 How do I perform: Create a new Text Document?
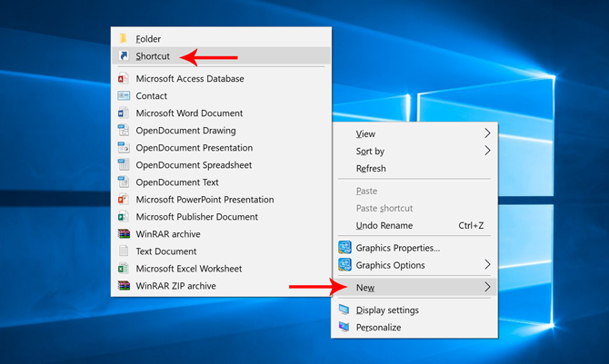click(165, 251)
